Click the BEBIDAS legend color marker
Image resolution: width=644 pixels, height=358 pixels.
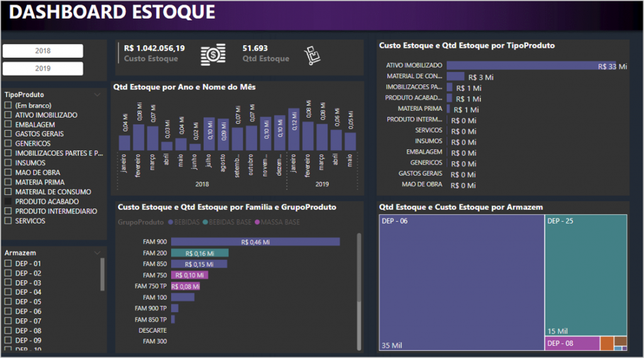coord(170,222)
